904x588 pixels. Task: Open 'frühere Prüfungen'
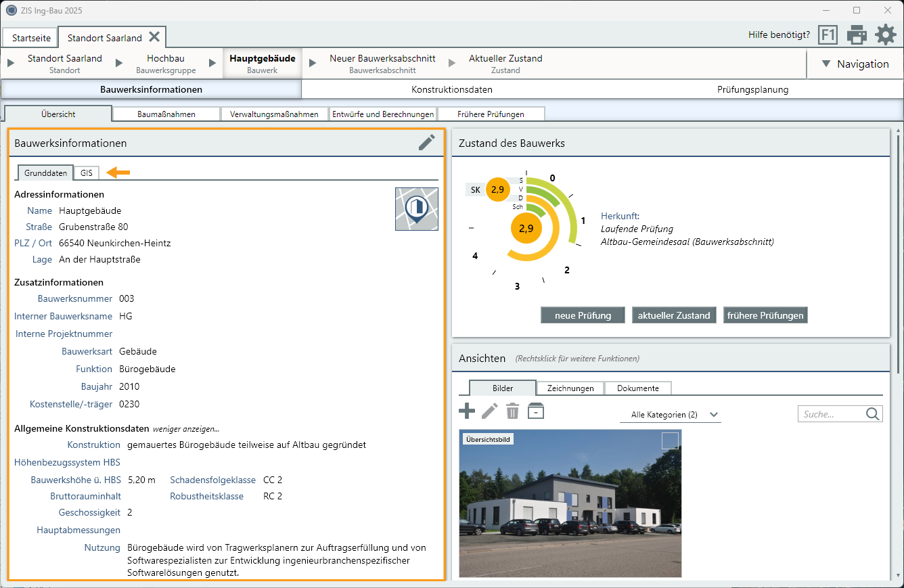coord(765,315)
